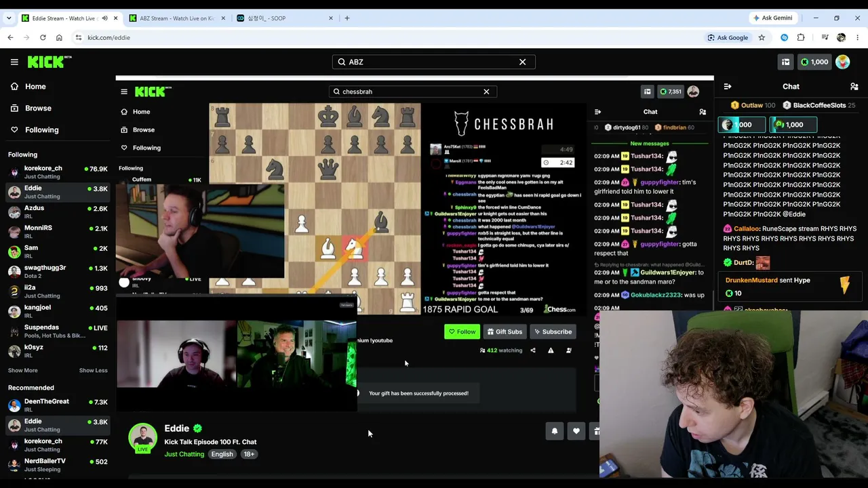Open the Chrome three-dot menu
Viewport: 868px width, 488px height.
click(858, 38)
